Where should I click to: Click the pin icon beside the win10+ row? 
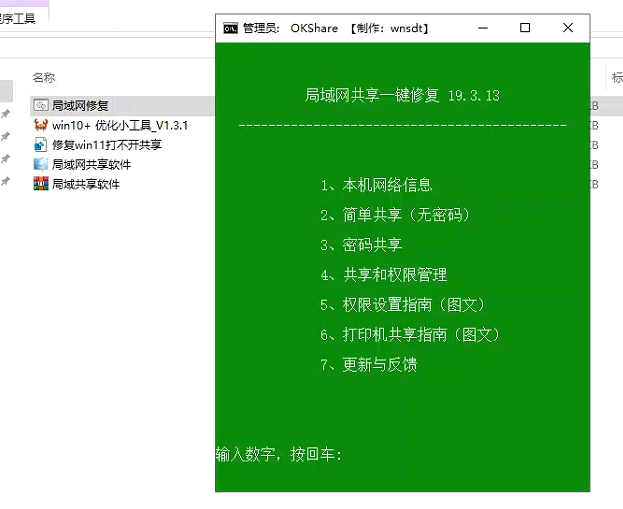[5, 136]
